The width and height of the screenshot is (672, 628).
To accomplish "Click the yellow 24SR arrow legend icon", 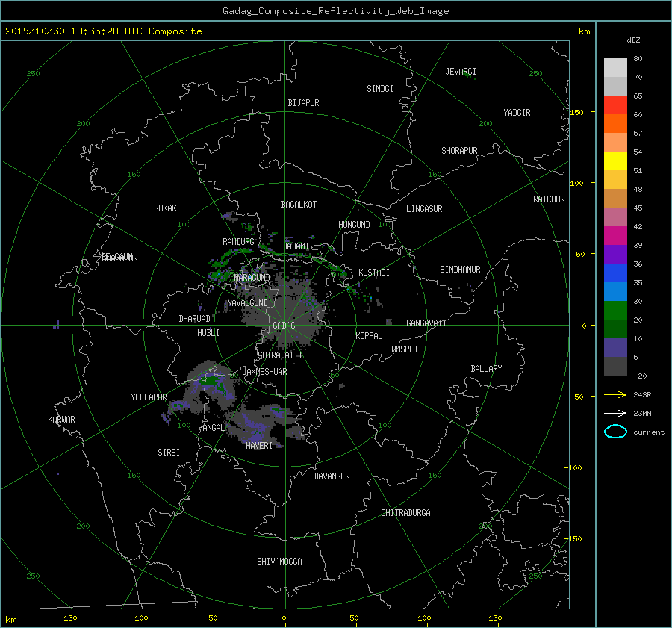I will coord(615,394).
